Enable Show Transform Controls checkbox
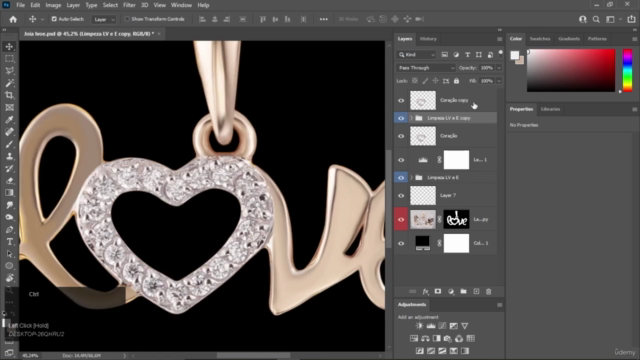Screen dimensions: 640x360 point(127,19)
